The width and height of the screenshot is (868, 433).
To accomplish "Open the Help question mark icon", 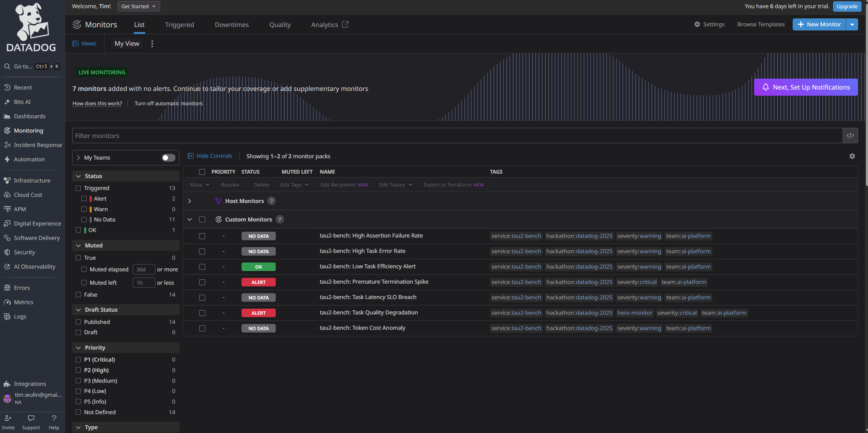I will point(54,418).
